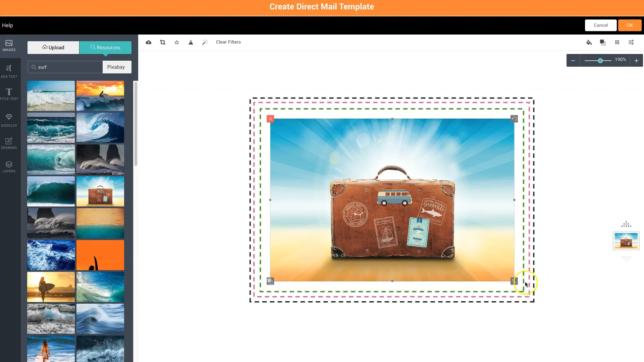Open the Pixabay source dropdown

pyautogui.click(x=116, y=67)
